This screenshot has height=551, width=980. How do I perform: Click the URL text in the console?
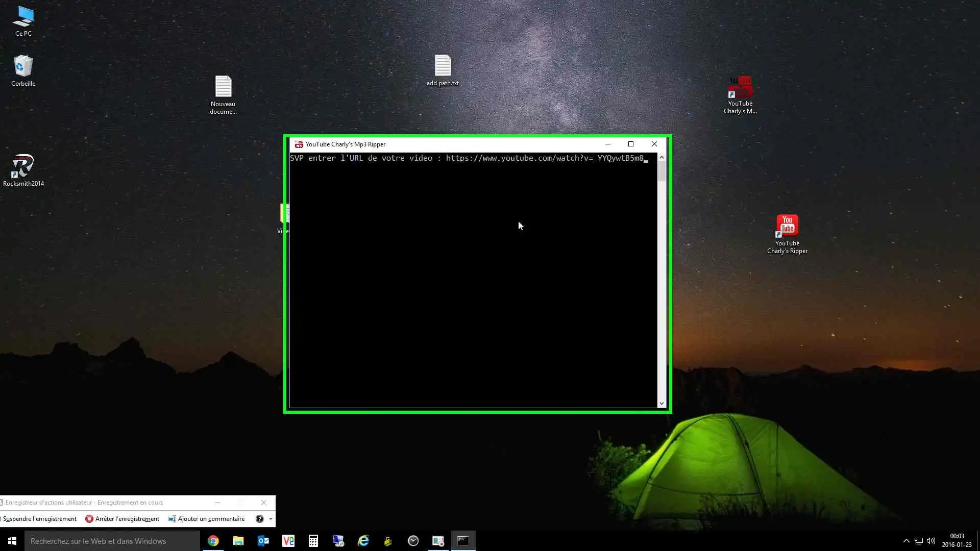tap(545, 158)
